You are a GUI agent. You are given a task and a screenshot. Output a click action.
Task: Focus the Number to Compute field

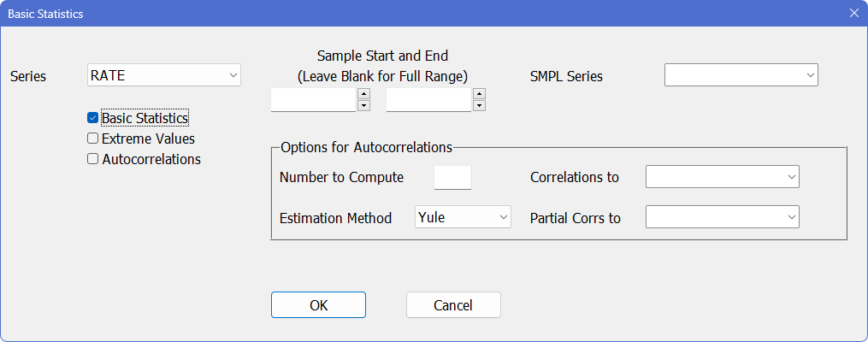pyautogui.click(x=452, y=177)
